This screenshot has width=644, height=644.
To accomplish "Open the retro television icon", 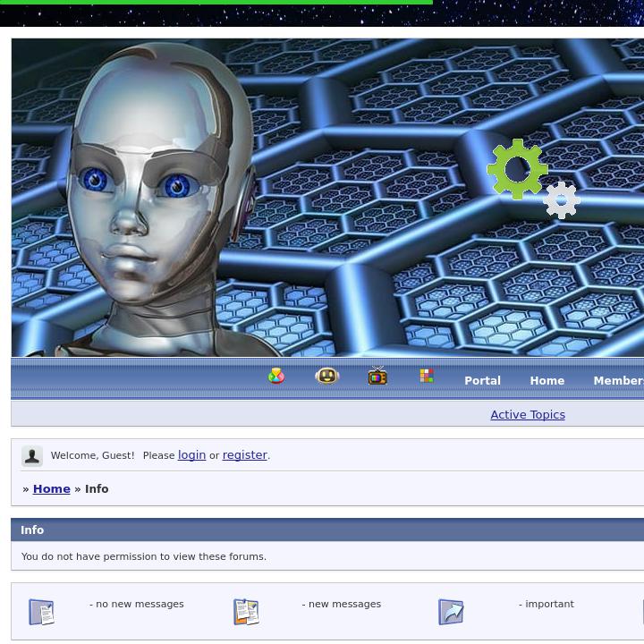I will point(377,376).
